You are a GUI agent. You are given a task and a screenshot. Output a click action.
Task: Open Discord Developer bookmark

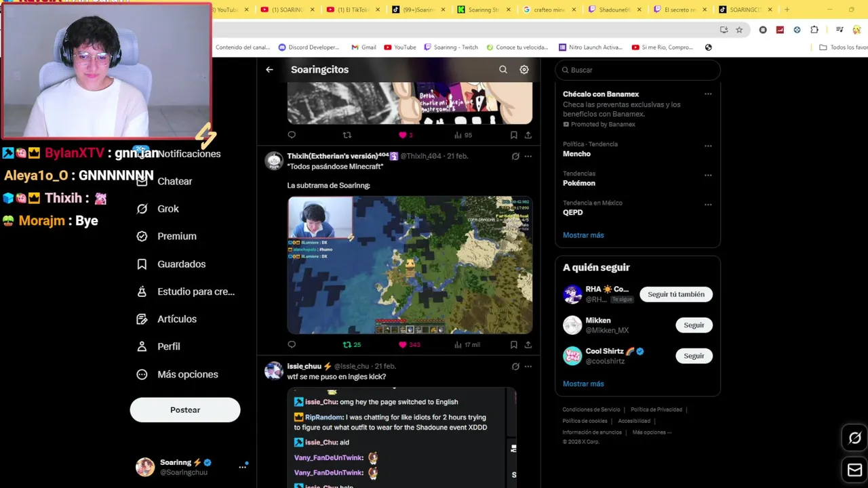tap(309, 47)
